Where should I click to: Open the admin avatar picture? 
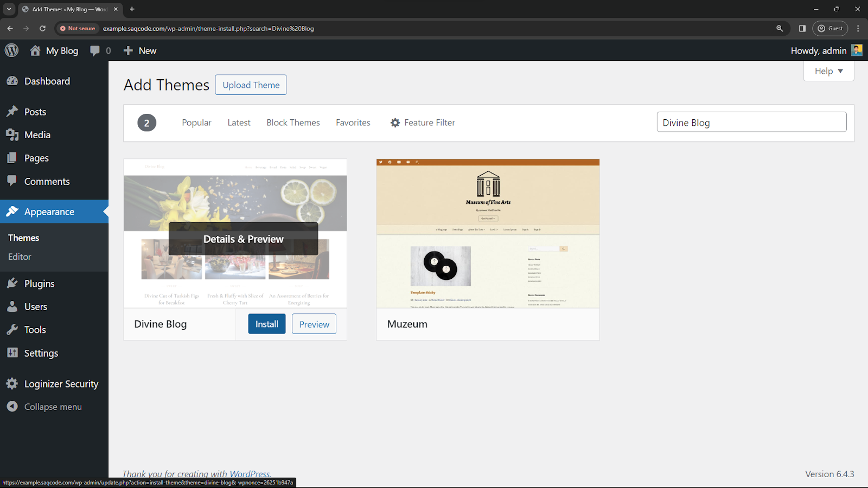click(857, 50)
